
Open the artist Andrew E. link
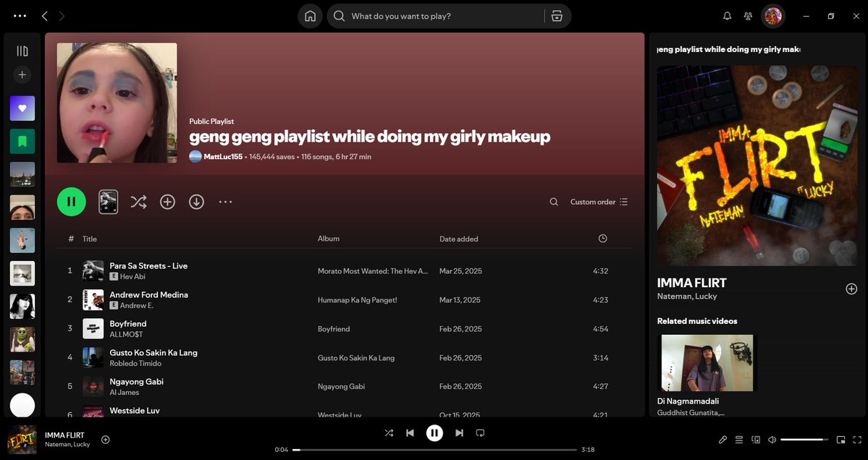(137, 305)
